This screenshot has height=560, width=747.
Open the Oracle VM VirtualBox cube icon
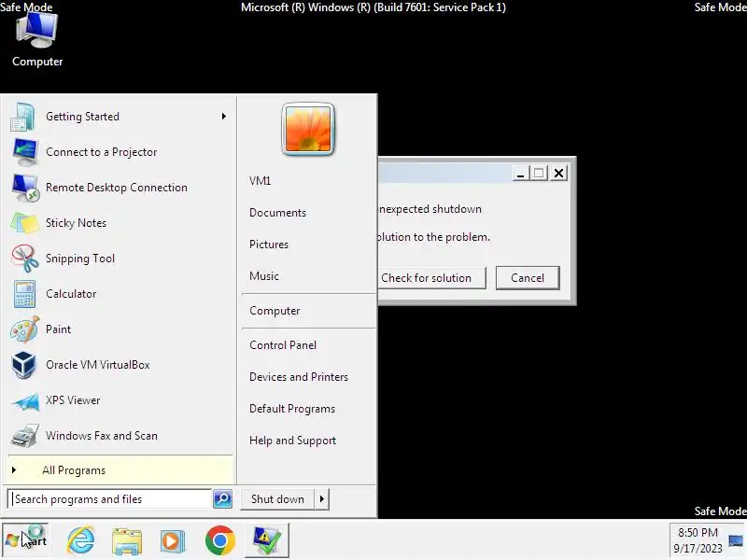pyautogui.click(x=23, y=365)
